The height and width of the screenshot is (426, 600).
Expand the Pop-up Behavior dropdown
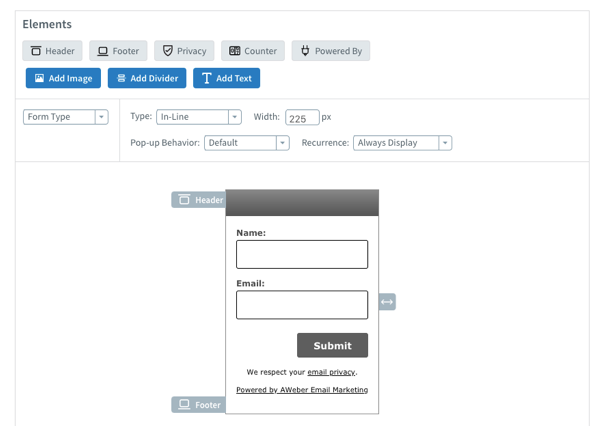pyautogui.click(x=246, y=143)
